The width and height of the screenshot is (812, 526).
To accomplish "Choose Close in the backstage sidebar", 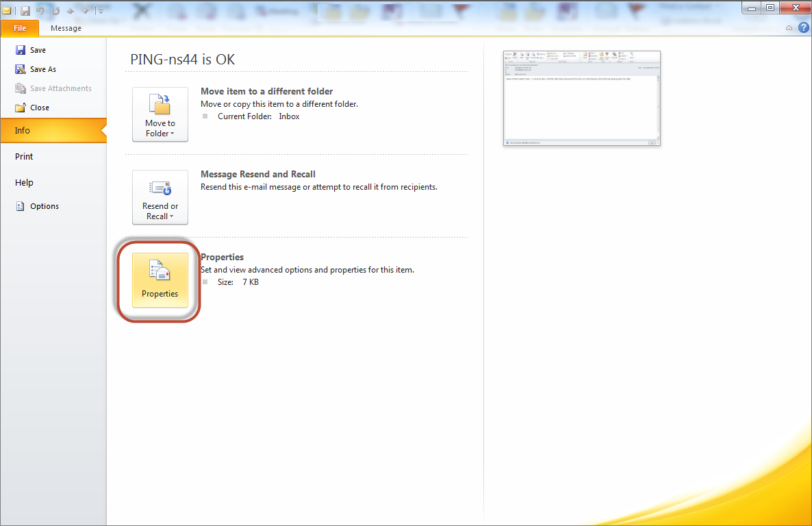I will point(32,108).
